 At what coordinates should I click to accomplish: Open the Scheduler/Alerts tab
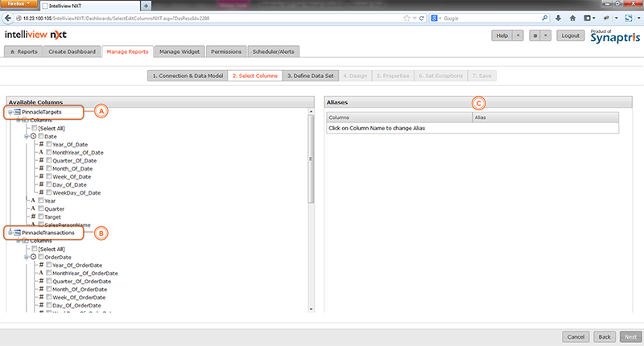coord(274,51)
